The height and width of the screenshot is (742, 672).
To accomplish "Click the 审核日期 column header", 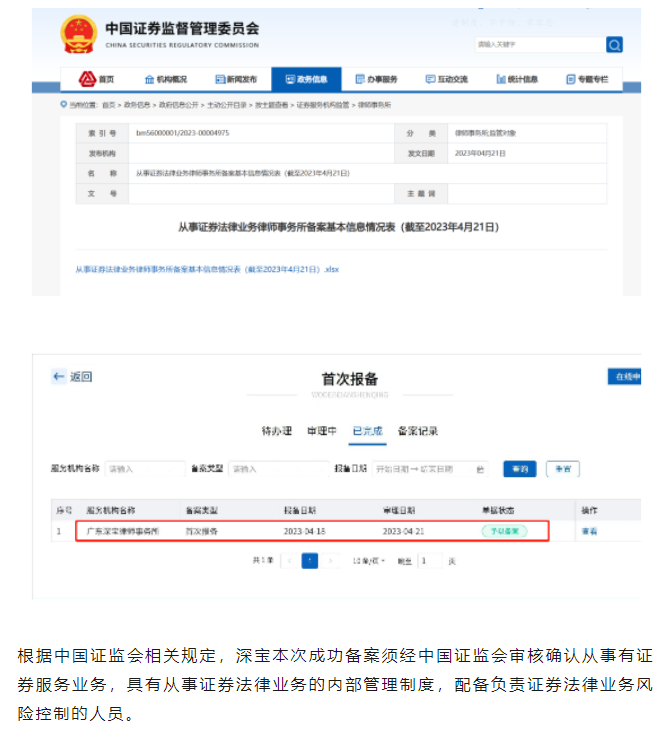I will pos(399,510).
